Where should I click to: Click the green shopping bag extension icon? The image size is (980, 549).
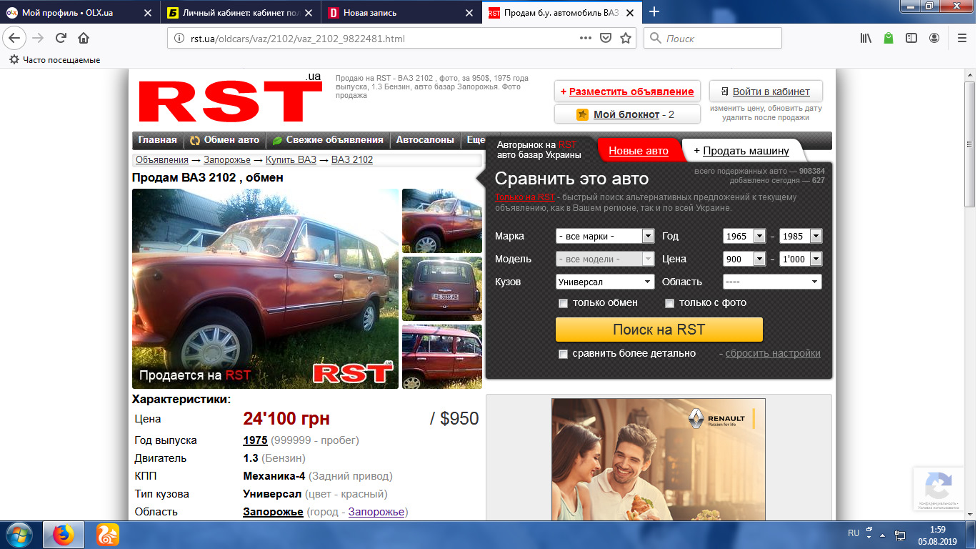coord(889,39)
